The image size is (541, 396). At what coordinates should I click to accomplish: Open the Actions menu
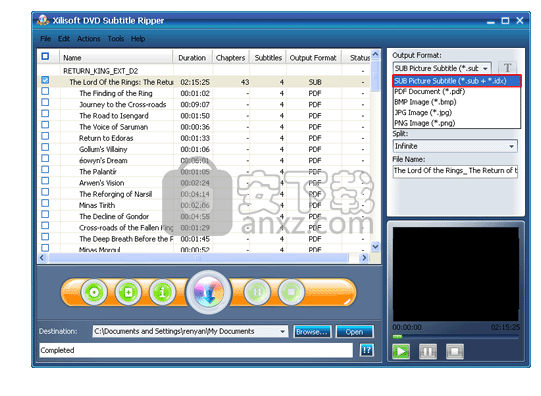[x=89, y=39]
